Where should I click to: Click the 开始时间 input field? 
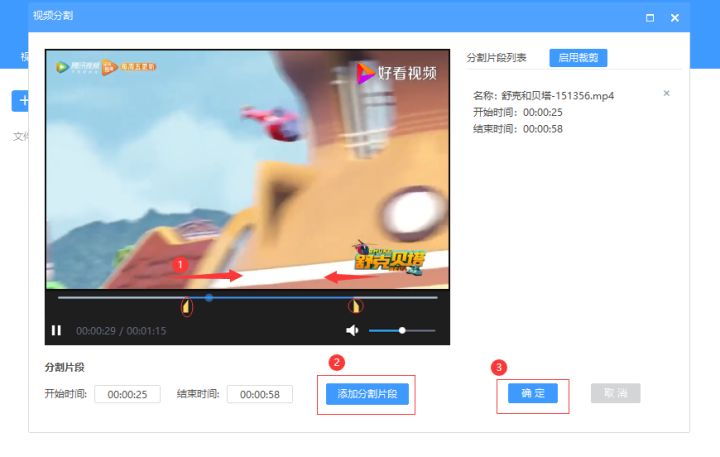(x=127, y=394)
